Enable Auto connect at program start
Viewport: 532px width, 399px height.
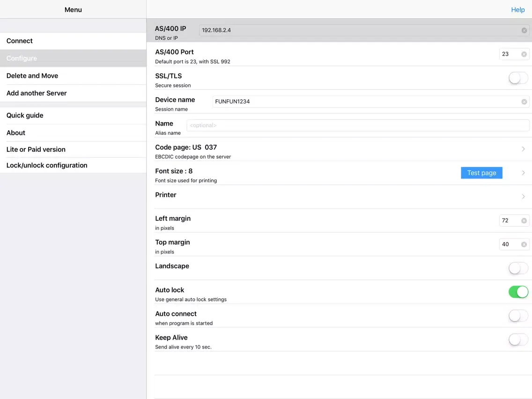click(518, 316)
